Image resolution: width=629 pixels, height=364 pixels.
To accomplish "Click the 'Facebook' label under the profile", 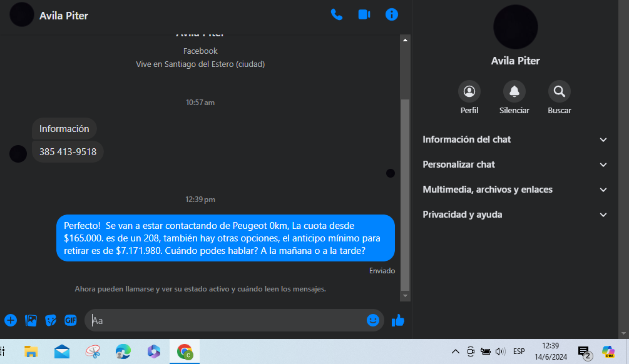I will pyautogui.click(x=200, y=51).
